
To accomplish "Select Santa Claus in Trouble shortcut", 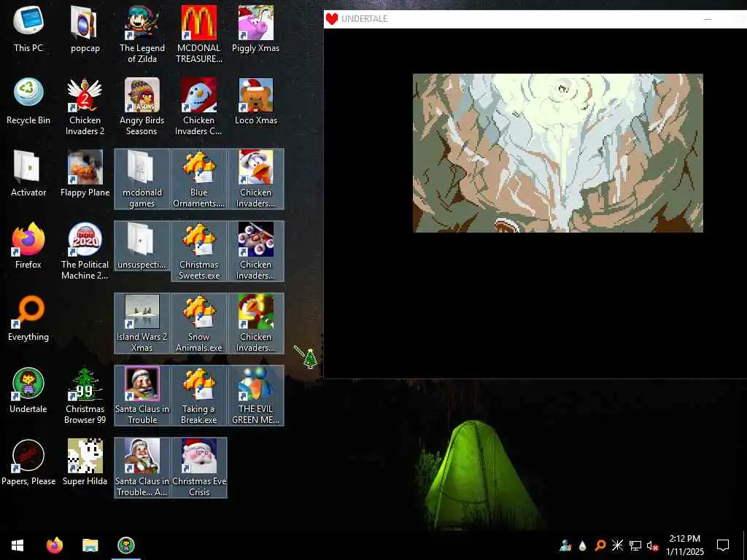I will (142, 396).
